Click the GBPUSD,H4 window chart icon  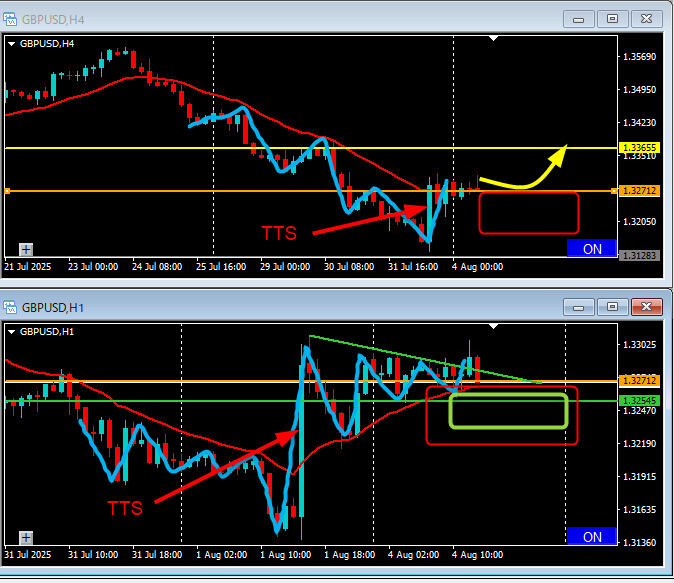[10, 19]
